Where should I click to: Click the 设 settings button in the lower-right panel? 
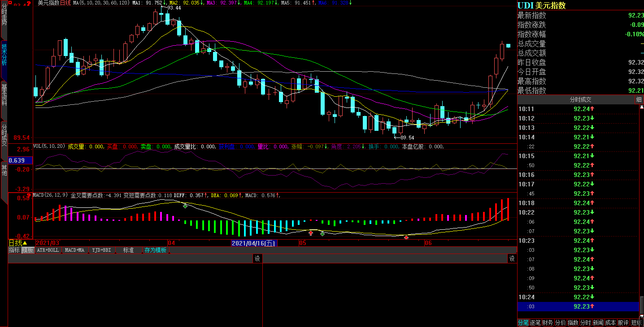coord(512,258)
